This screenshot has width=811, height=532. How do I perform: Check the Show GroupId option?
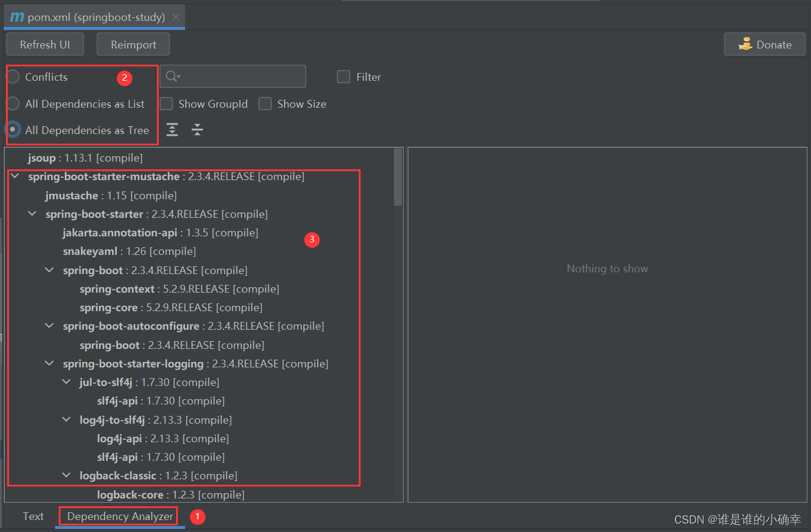pyautogui.click(x=166, y=104)
